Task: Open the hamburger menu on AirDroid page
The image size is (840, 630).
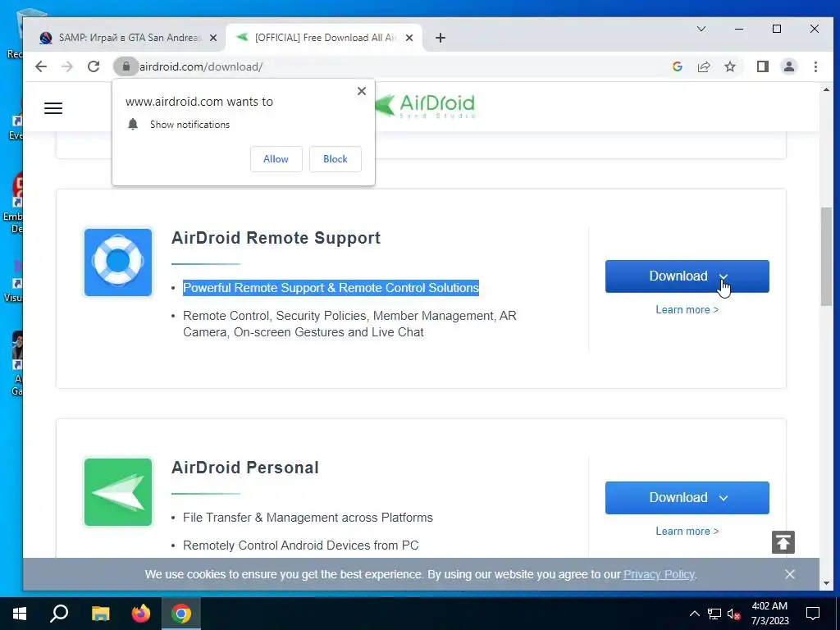Action: [53, 108]
